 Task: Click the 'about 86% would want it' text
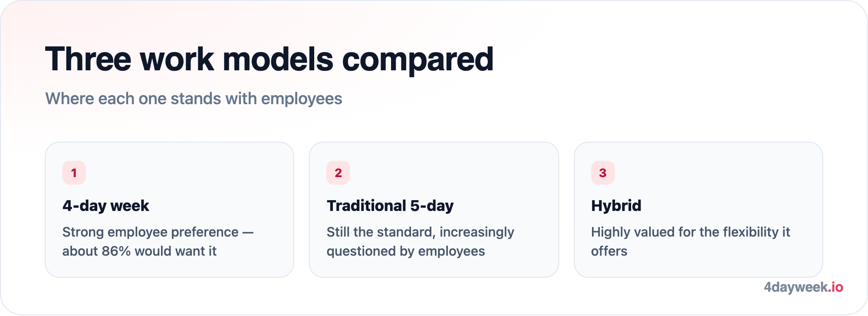(139, 251)
